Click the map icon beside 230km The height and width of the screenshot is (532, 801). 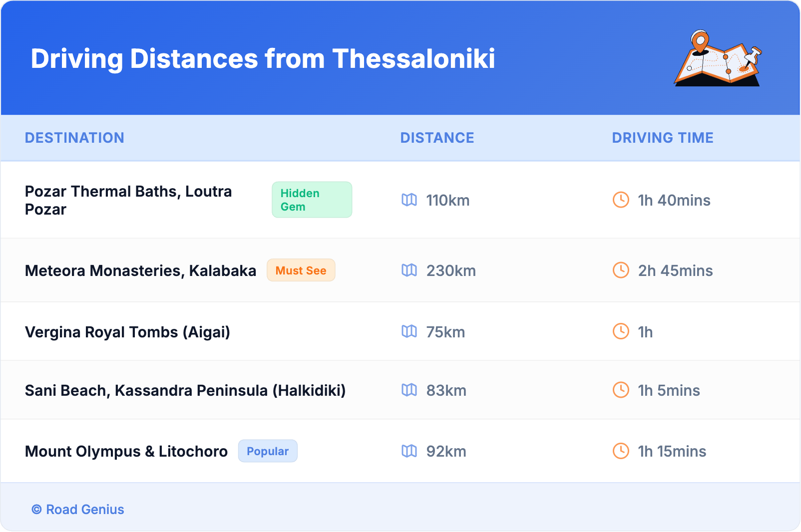(409, 270)
